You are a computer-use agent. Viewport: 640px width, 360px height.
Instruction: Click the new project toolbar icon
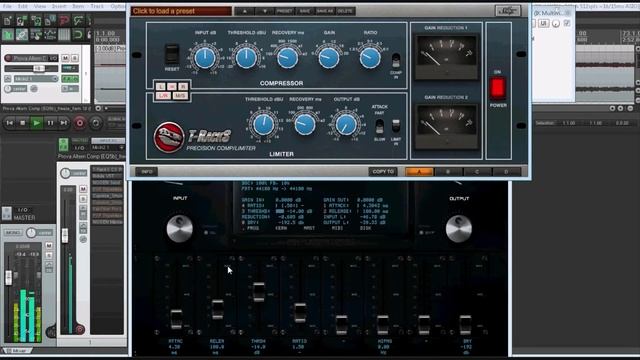(8, 20)
